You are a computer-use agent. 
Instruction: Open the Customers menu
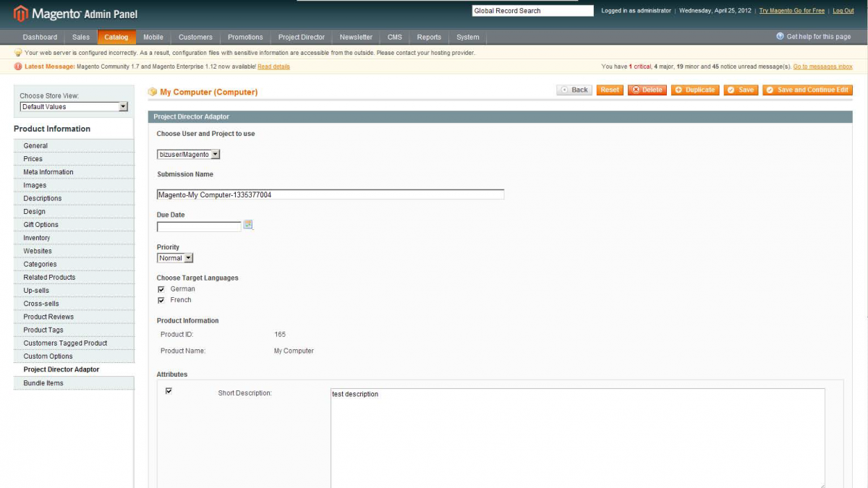pos(195,37)
